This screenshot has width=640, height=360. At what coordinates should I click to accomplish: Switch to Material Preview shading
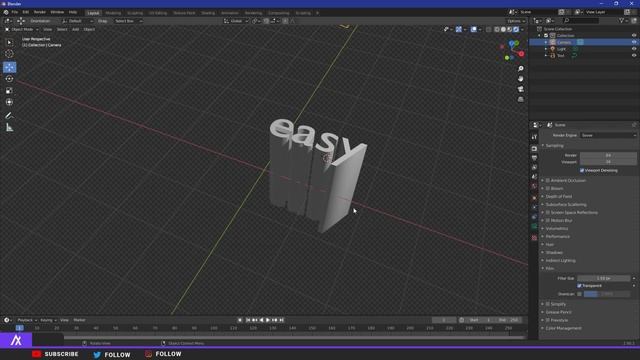coord(510,29)
